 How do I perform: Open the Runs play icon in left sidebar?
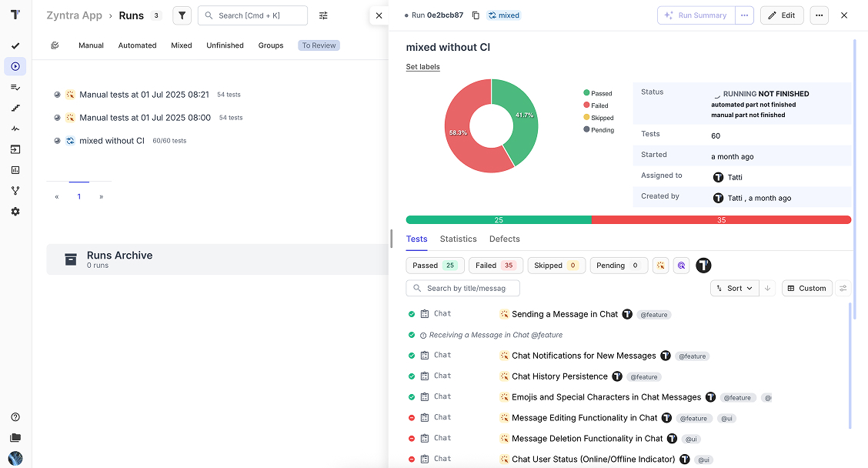tap(15, 67)
